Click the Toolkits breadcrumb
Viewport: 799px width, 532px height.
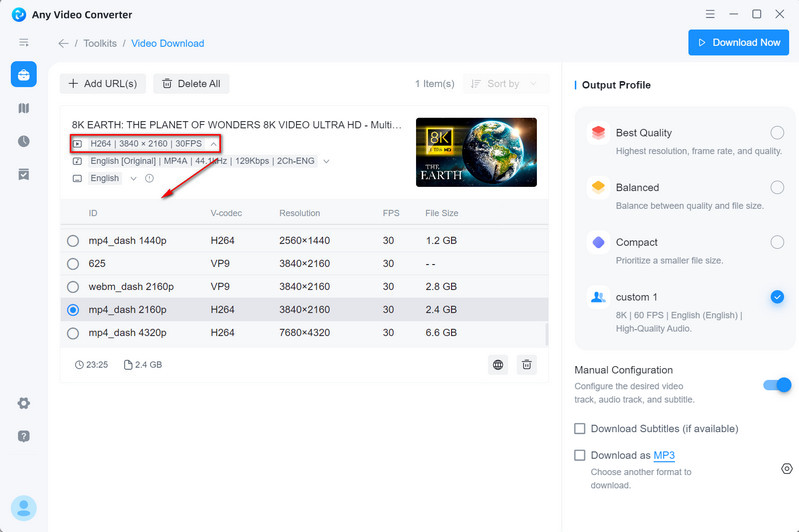[100, 43]
